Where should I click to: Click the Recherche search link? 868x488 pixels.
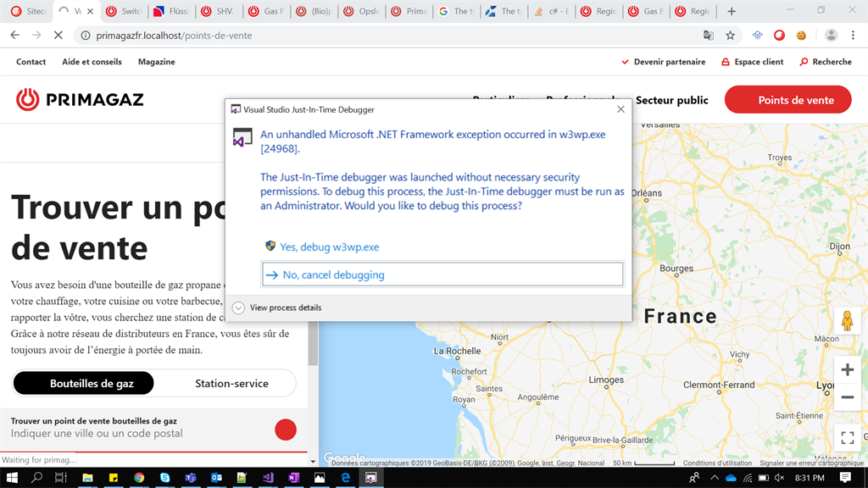coord(826,62)
